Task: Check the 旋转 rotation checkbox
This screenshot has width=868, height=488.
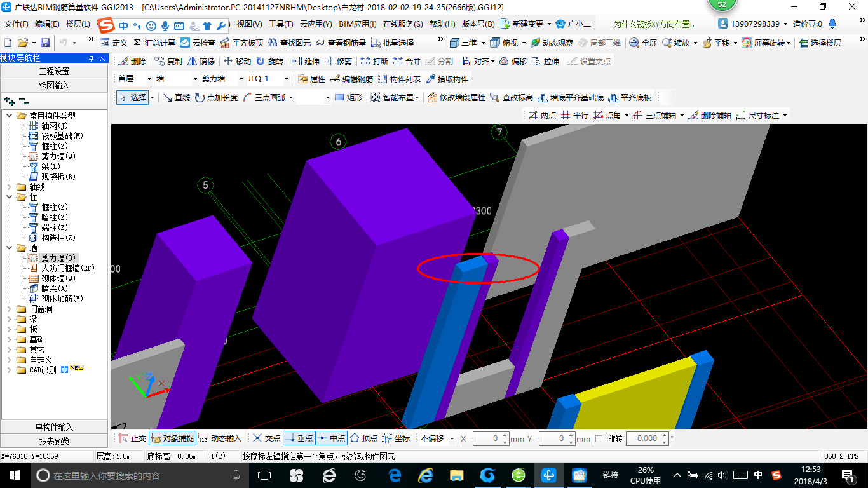Action: click(599, 438)
